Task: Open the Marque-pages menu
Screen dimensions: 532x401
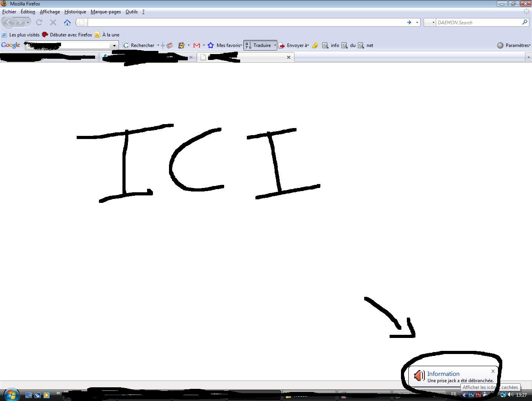Action: pos(106,12)
